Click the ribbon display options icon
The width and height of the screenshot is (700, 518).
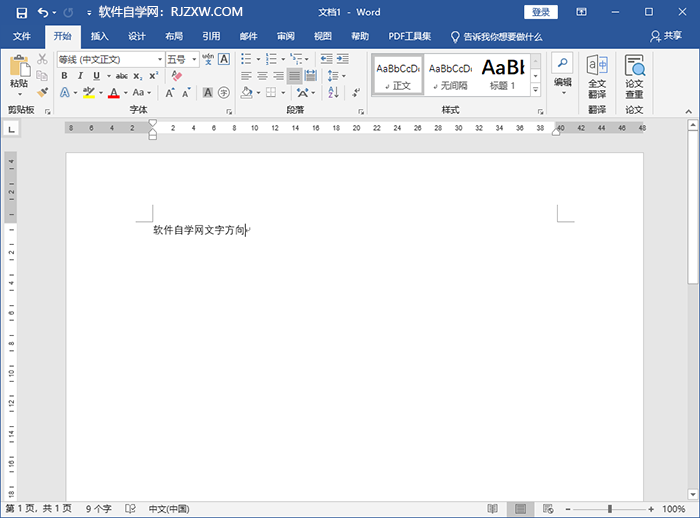click(581, 12)
